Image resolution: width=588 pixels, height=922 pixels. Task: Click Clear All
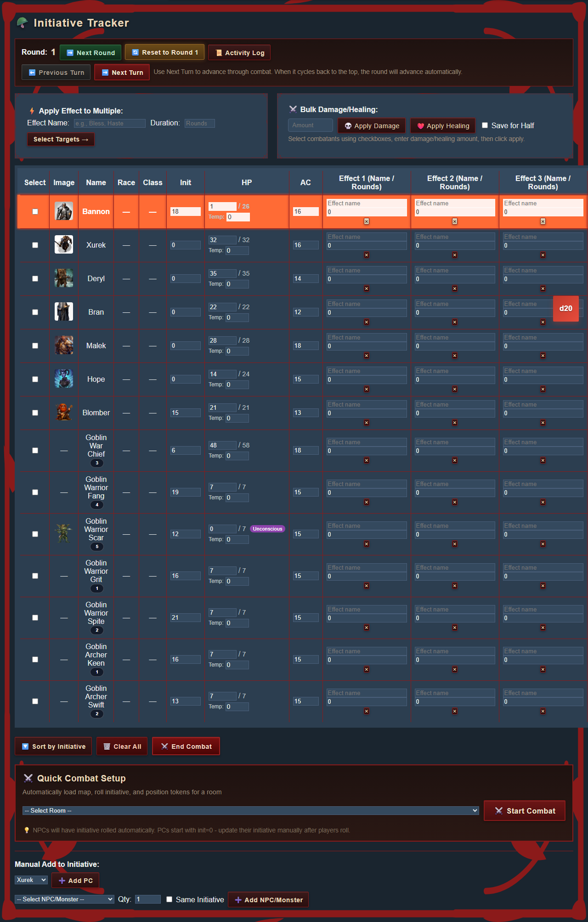[122, 747]
